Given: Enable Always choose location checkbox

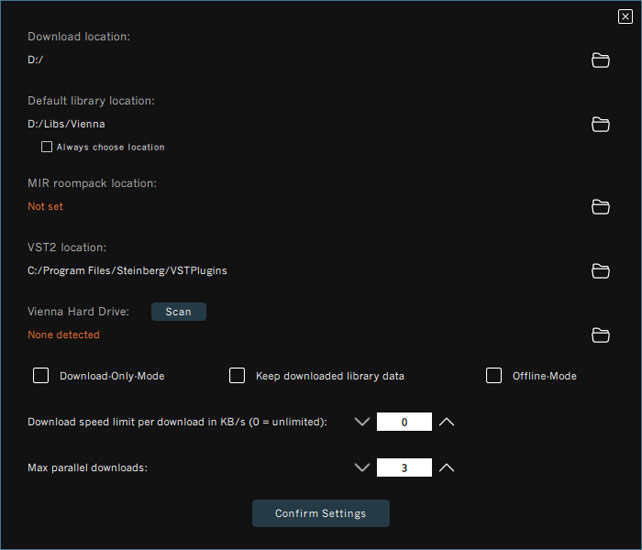Looking at the screenshot, I should click(46, 147).
